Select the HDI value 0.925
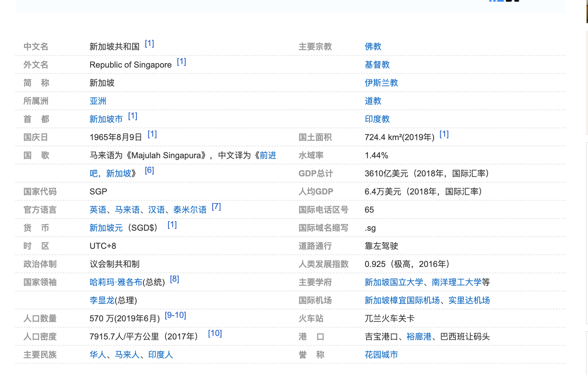 pyautogui.click(x=375, y=264)
